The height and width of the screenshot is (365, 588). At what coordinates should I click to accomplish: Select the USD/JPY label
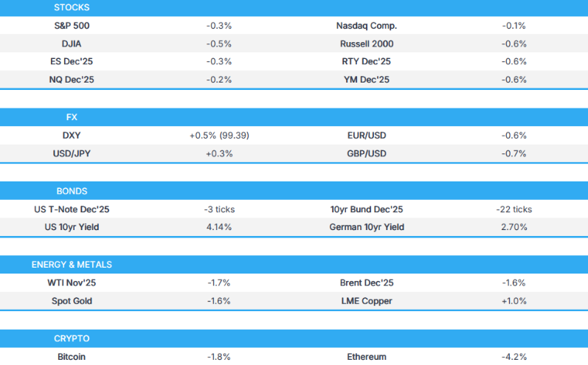point(72,154)
